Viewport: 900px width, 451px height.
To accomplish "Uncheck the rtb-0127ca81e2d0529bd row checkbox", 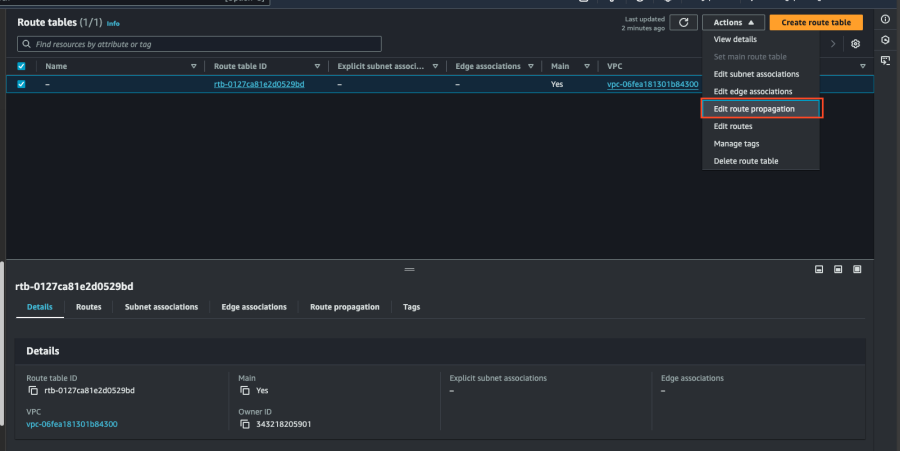I will point(22,85).
